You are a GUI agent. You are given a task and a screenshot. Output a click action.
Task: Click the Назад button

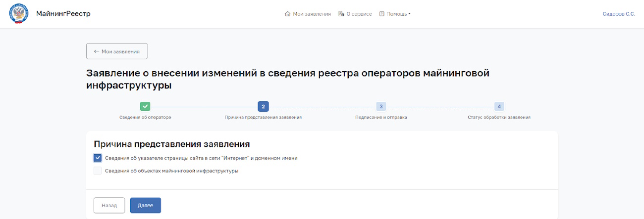[109, 205]
